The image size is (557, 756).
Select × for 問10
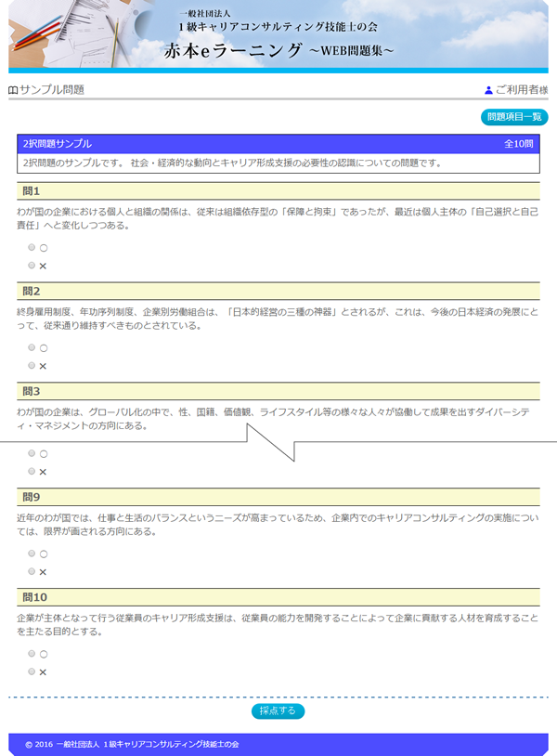point(32,671)
